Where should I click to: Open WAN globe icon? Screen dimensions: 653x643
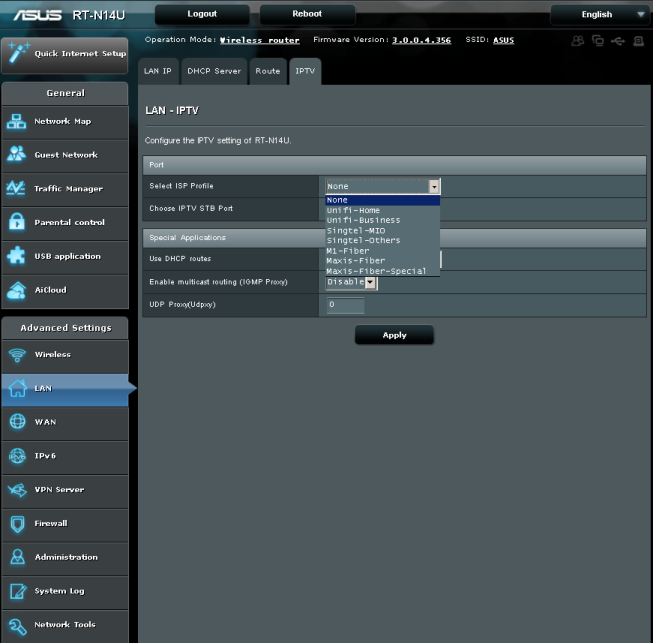pos(17,421)
